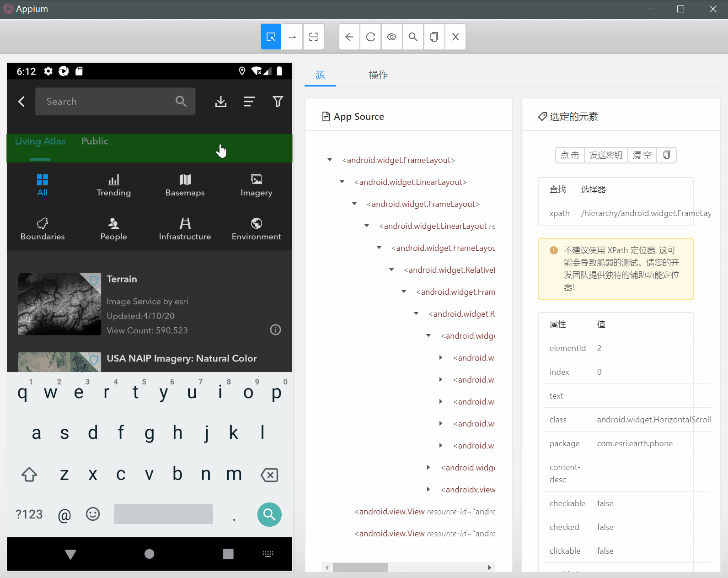Image resolution: width=728 pixels, height=578 pixels.
Task: Open the Public tab in phone app
Action: click(x=95, y=141)
